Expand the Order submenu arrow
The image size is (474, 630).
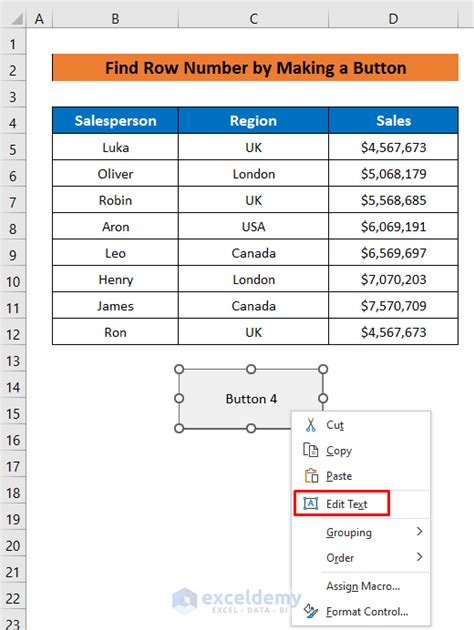click(419, 557)
